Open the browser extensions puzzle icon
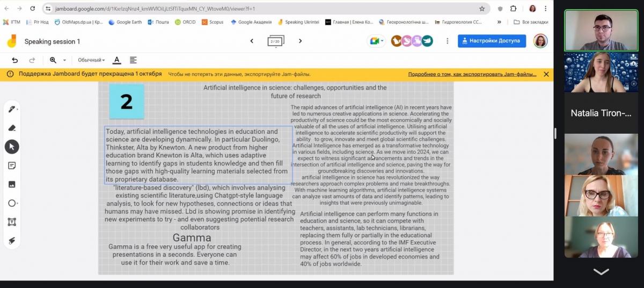The height and width of the screenshot is (288, 644). 513,9
